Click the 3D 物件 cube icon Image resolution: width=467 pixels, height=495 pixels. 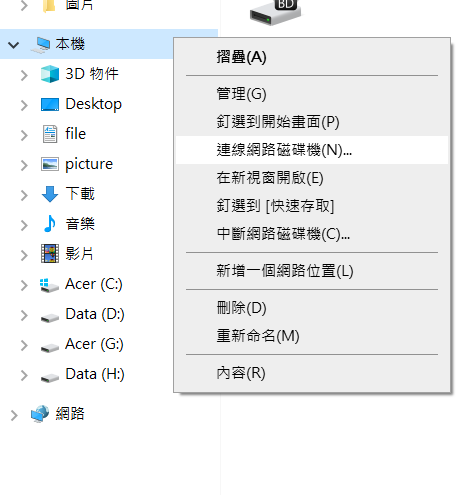(x=50, y=74)
